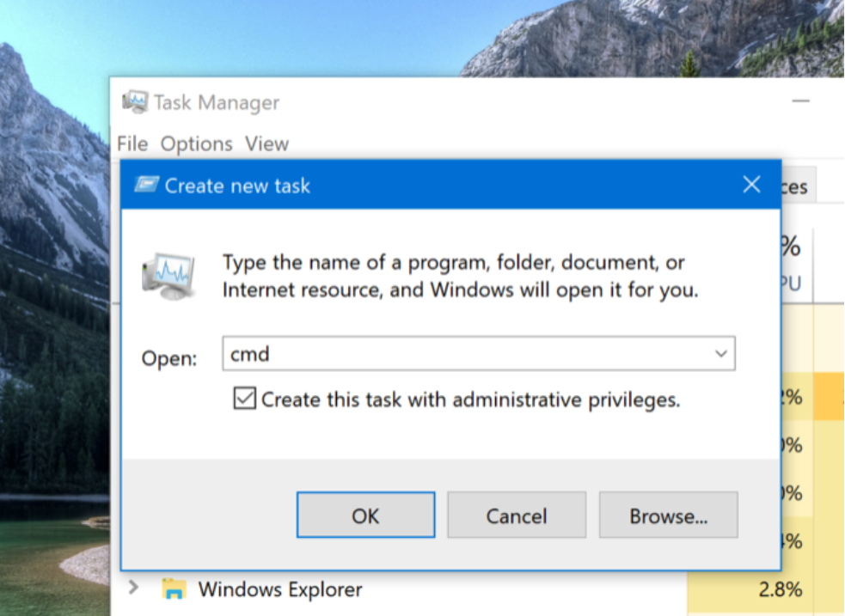This screenshot has width=845, height=616.
Task: Click the Create new task title text
Action: coord(237,186)
